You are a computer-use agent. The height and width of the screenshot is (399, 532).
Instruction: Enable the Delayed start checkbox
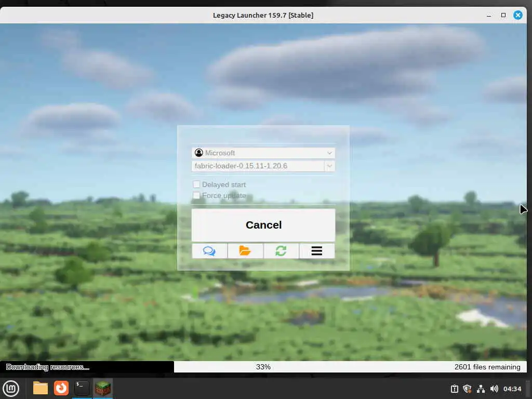[x=196, y=184]
